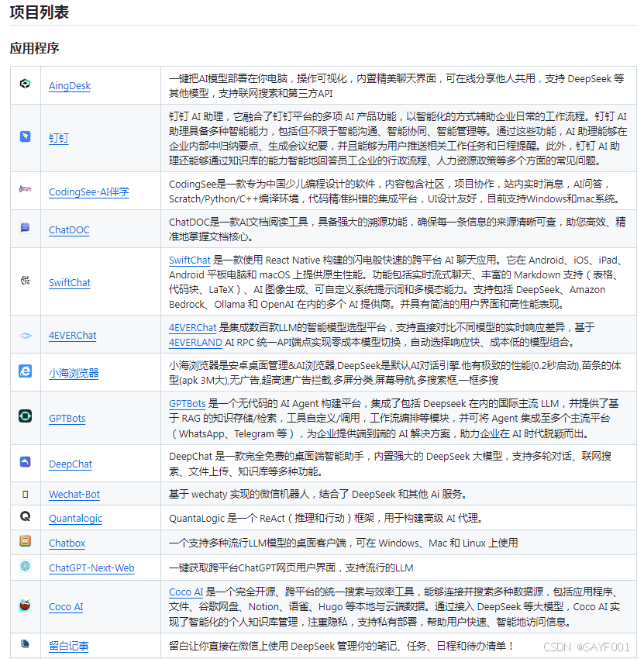The width and height of the screenshot is (644, 659).
Task: Click the SwiftChat row icon
Action: click(26, 281)
